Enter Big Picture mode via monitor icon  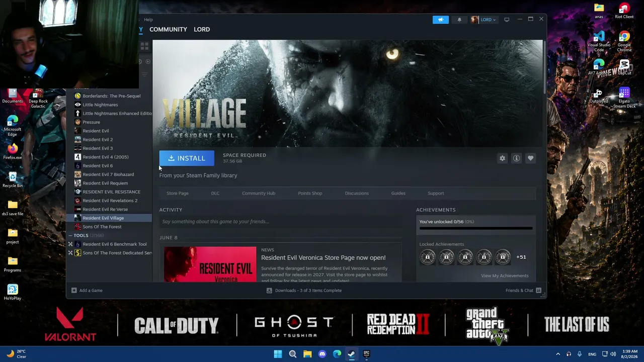(x=507, y=20)
